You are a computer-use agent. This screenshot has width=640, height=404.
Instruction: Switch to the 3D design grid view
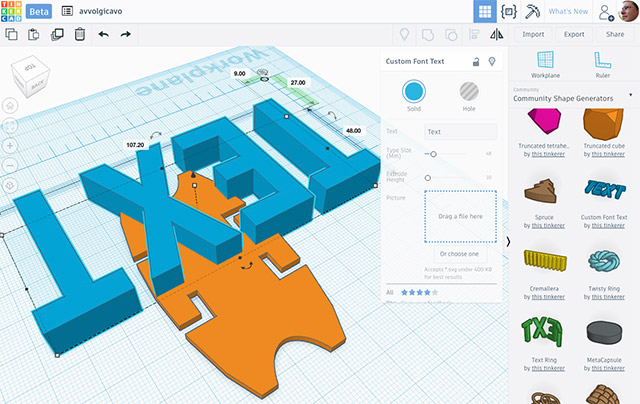[484, 11]
